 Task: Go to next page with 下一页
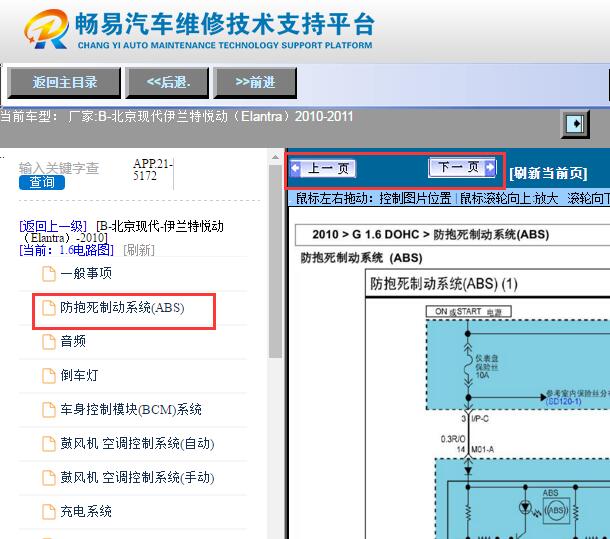click(x=462, y=167)
